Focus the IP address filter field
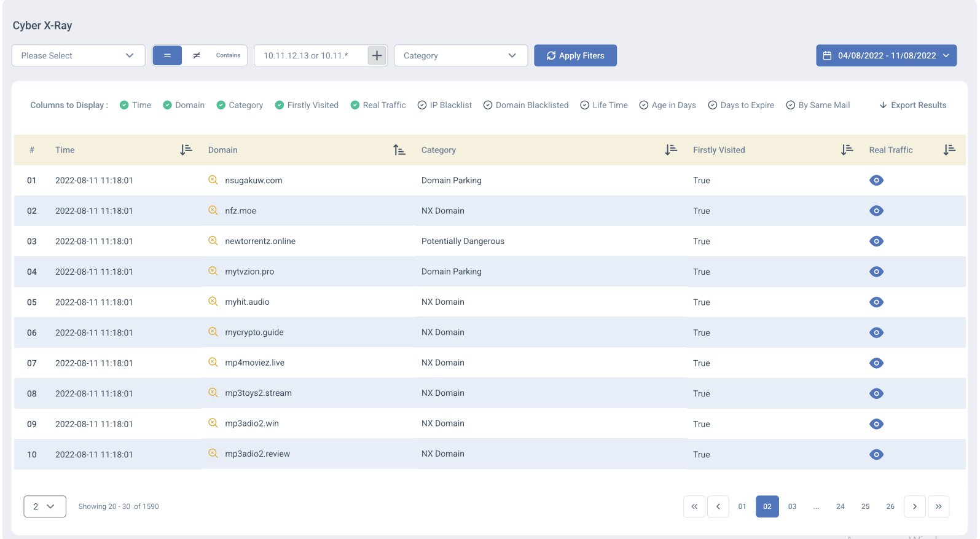 pyautogui.click(x=311, y=55)
